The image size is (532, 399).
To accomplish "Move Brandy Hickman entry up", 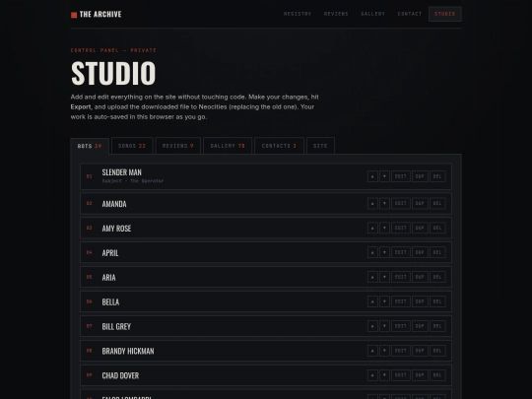I will click(x=372, y=351).
